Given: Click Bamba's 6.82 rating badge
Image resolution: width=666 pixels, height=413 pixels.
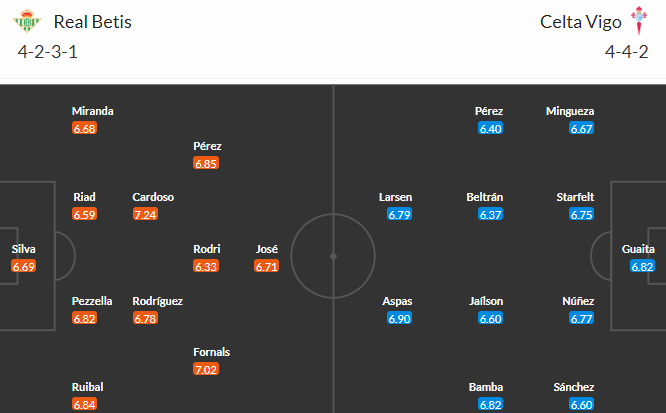Looking at the screenshot, I should point(491,404).
